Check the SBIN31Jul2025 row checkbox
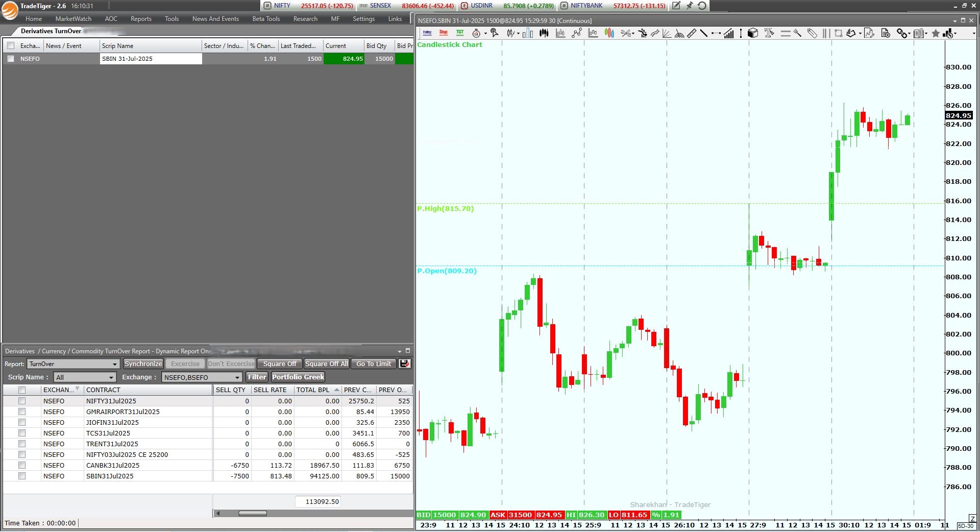 pos(21,476)
